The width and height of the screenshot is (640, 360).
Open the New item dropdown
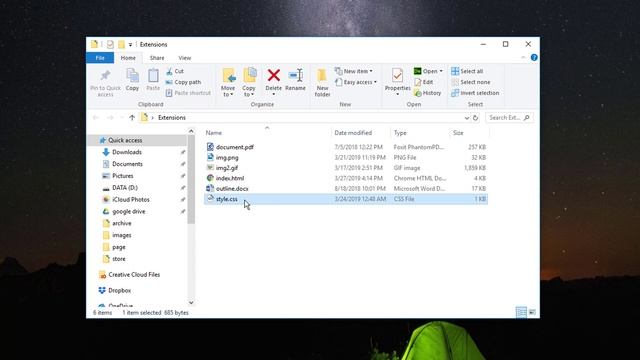click(353, 71)
